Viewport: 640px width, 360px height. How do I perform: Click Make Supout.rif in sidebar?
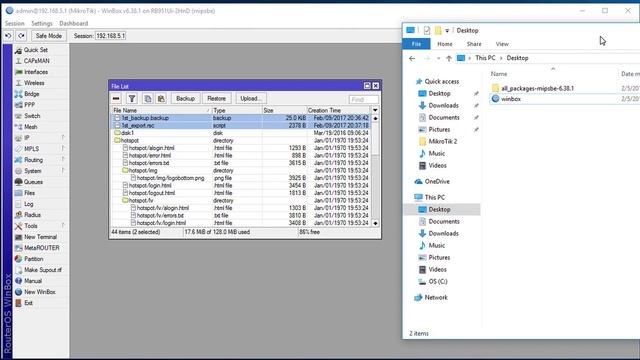(x=43, y=270)
